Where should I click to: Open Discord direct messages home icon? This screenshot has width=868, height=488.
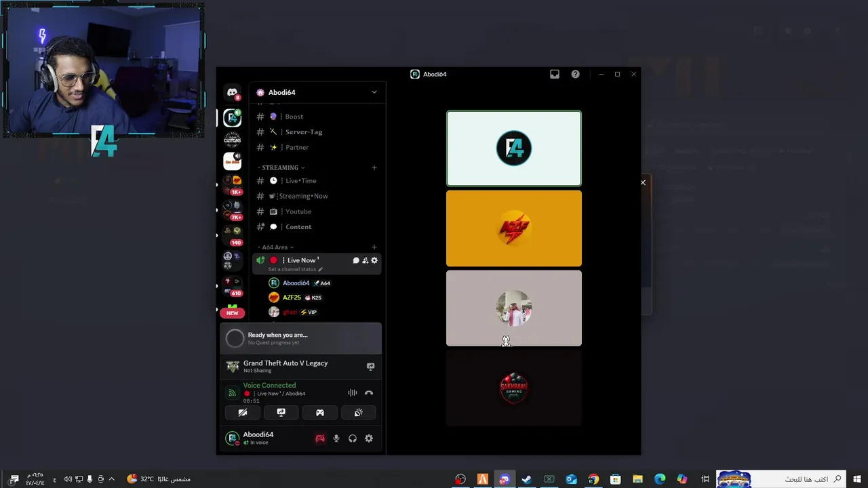[x=233, y=93]
